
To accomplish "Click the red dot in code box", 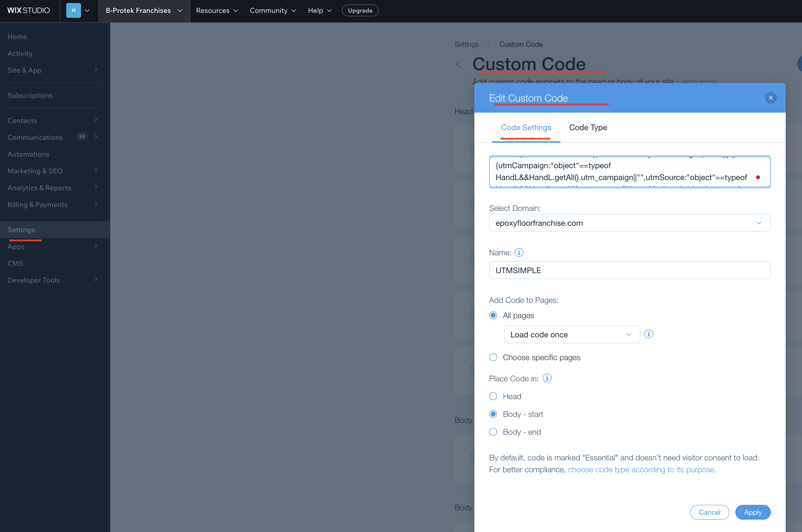I will 758,177.
